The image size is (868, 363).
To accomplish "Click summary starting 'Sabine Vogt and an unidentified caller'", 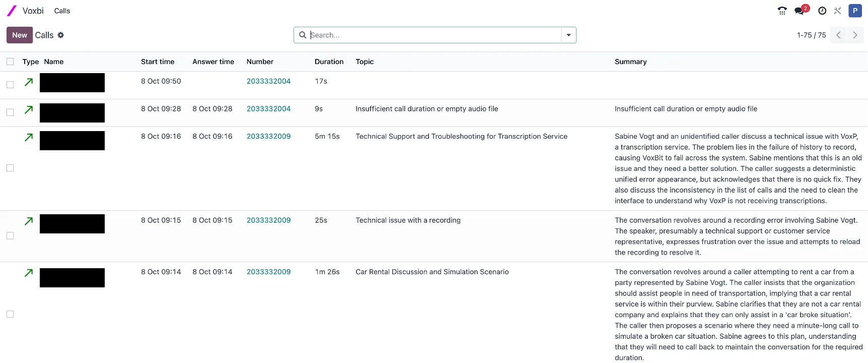I will pos(738,168).
